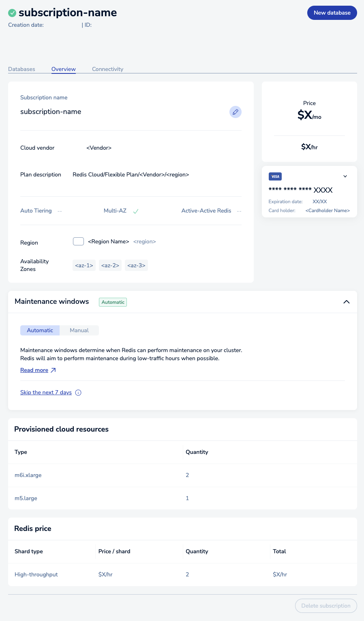Image resolution: width=364 pixels, height=621 pixels.
Task: Click the green Automatic status badge
Action: click(x=113, y=302)
